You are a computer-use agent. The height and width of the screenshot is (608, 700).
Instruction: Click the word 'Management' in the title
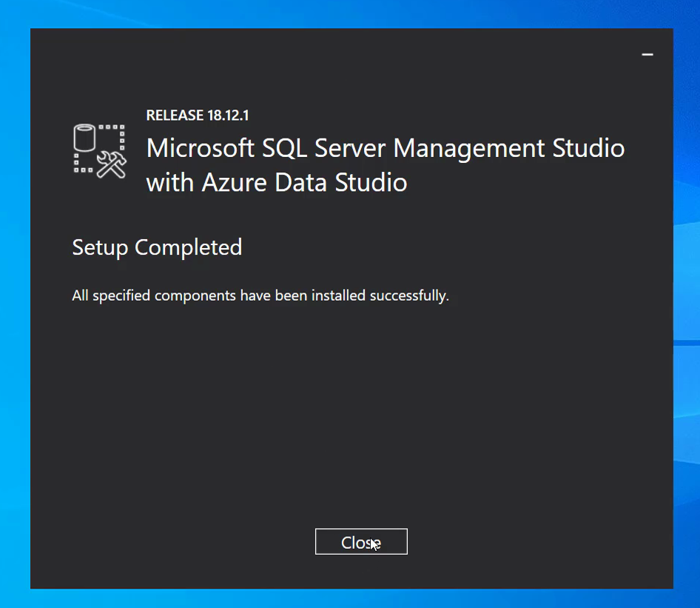[470, 148]
